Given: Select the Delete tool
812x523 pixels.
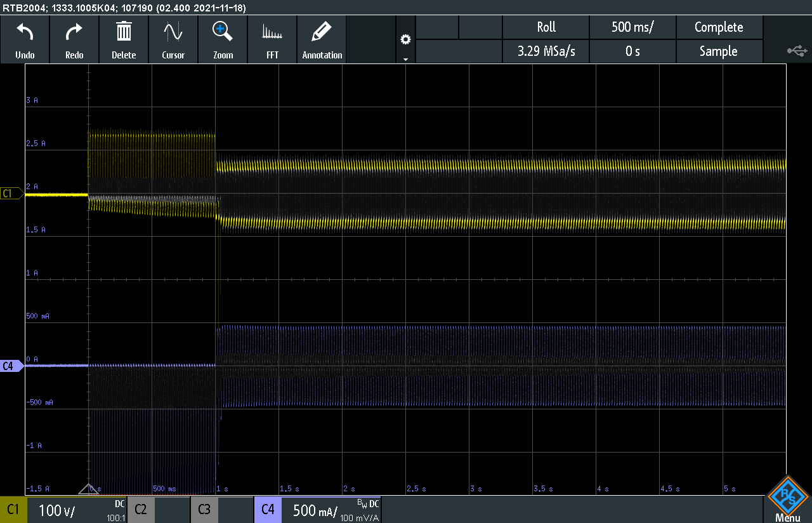Looking at the screenshot, I should pyautogui.click(x=124, y=39).
